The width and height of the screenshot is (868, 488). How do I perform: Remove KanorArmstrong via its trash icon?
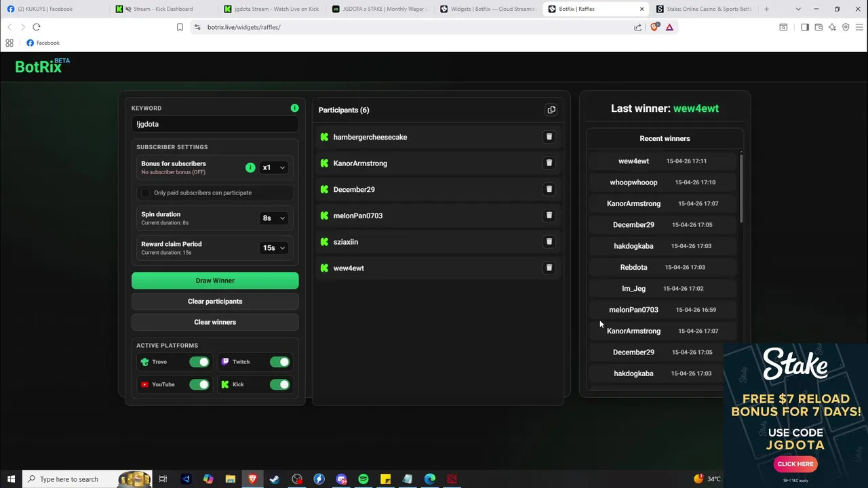click(549, 163)
